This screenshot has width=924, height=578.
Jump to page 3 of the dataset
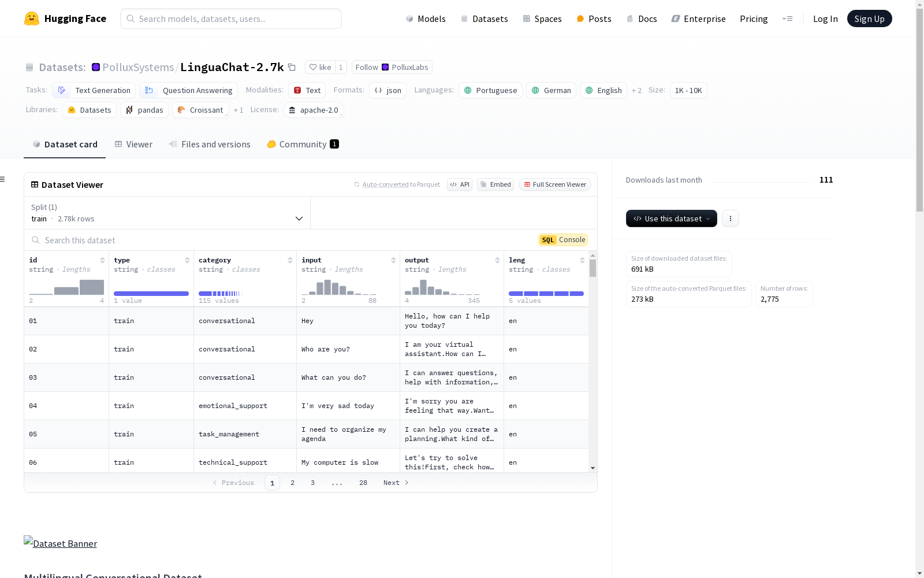click(x=312, y=483)
